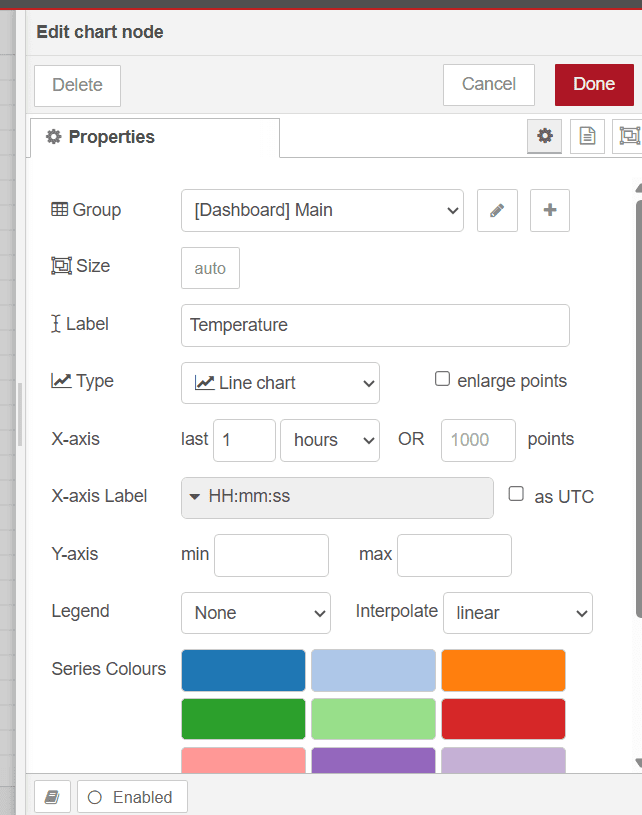
Task: Click the Label field containing Temperature
Action: (x=375, y=325)
